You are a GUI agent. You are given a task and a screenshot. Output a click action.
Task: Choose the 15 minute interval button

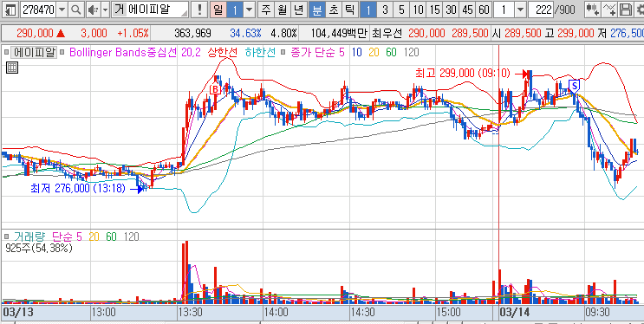coord(434,10)
